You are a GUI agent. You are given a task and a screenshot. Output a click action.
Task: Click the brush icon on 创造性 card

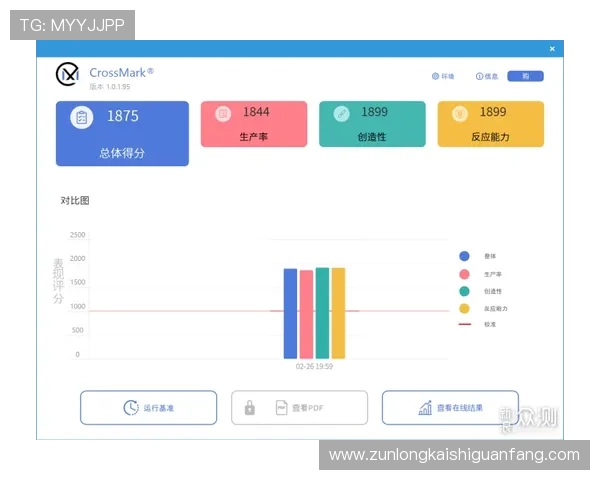(341, 113)
